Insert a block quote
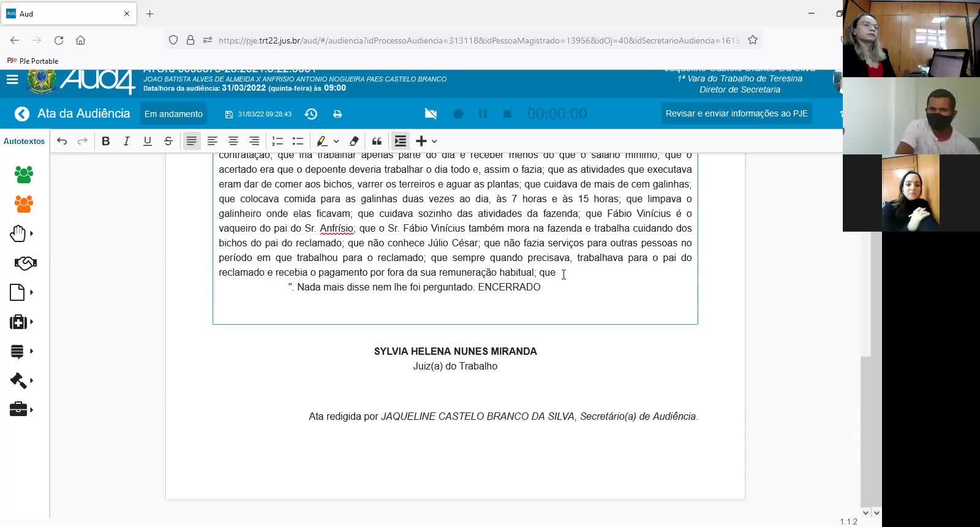Image resolution: width=980 pixels, height=527 pixels. [377, 141]
